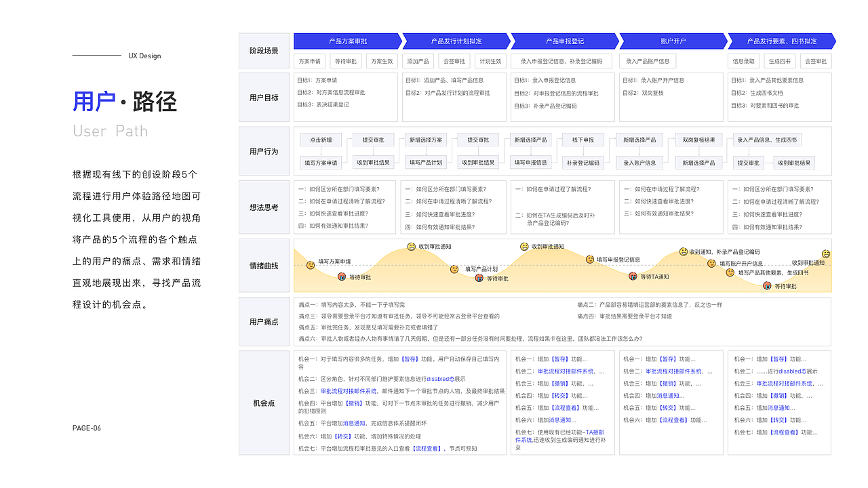The height and width of the screenshot is (488, 868).
Task: Click the emoji next to 填写申报登记信息
Action: [590, 260]
